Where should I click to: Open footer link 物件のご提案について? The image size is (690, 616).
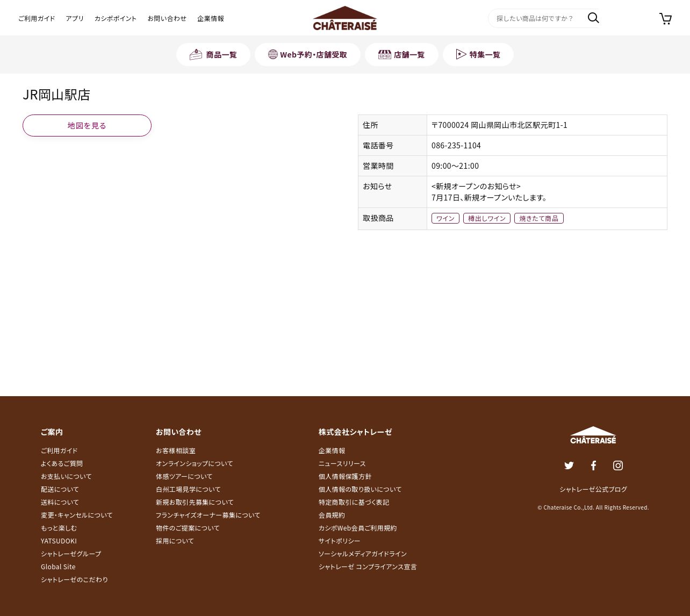[x=188, y=528]
